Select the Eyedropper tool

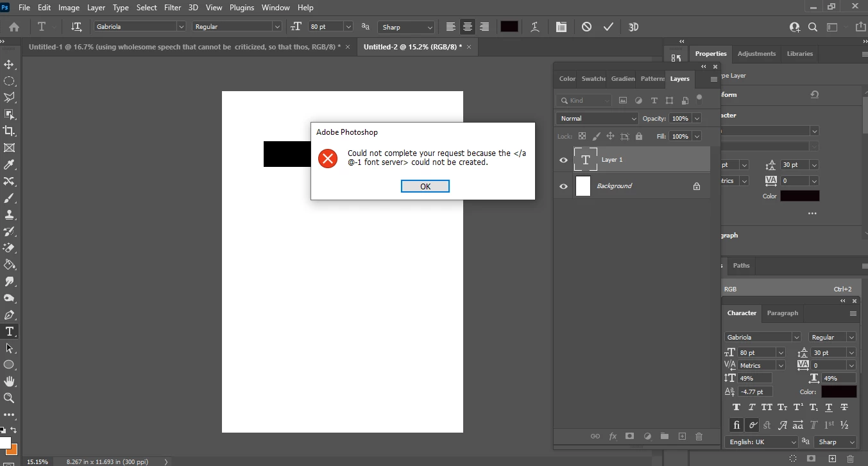pos(10,165)
